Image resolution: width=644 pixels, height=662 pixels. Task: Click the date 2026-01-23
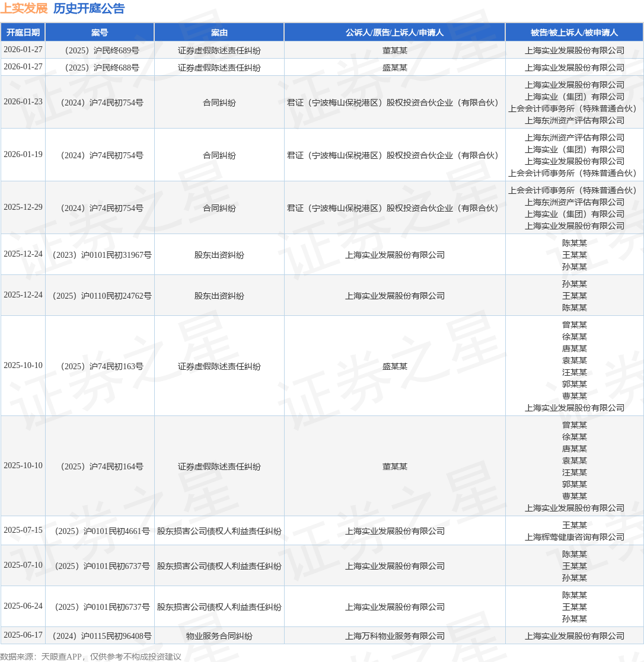[x=23, y=102]
